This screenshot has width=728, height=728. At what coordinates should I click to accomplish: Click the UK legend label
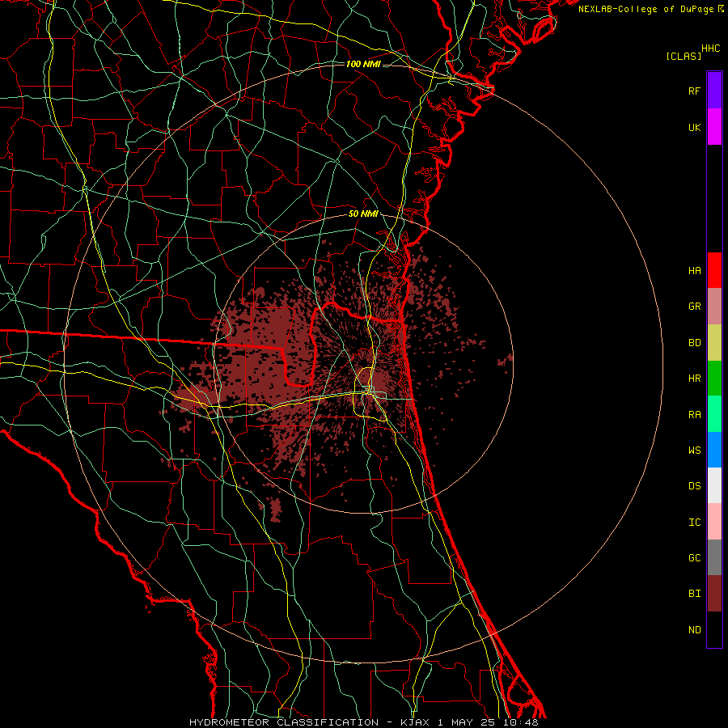pos(695,127)
